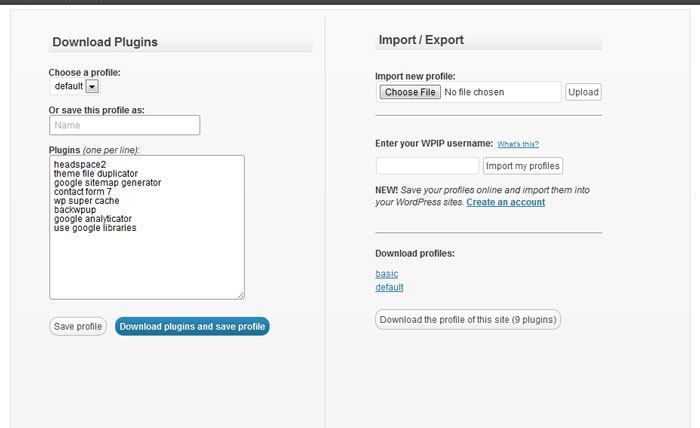
Task: Click the WPIP username input field
Action: click(427, 166)
